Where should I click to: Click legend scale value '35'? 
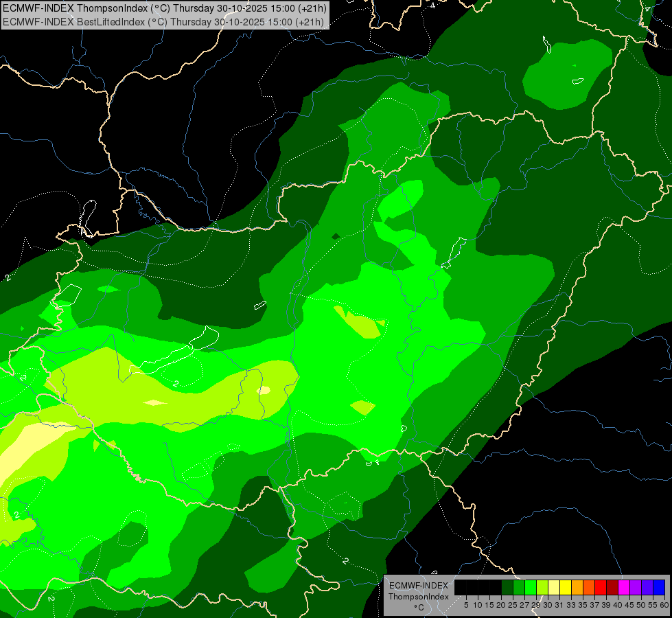(x=583, y=605)
